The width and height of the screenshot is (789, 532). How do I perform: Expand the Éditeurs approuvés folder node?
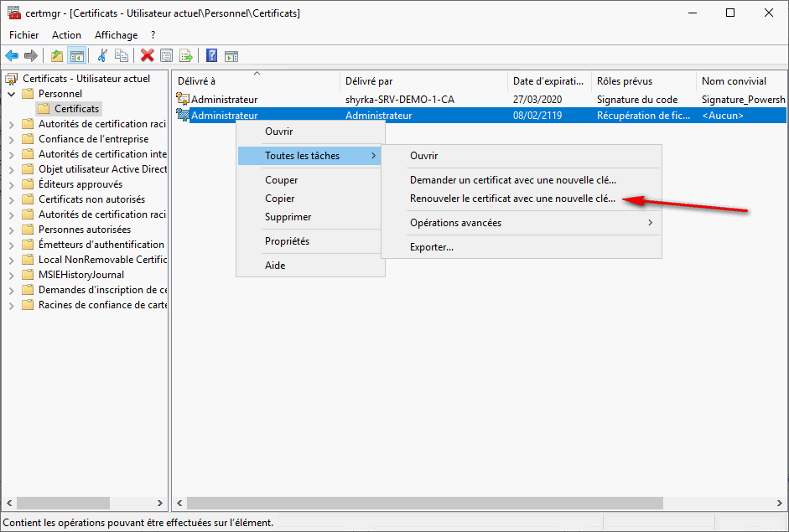[x=12, y=184]
